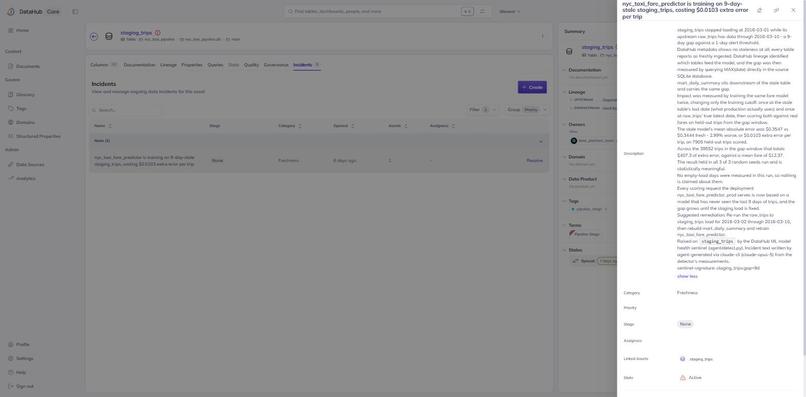Click the DataHub logo icon

pos(11,12)
